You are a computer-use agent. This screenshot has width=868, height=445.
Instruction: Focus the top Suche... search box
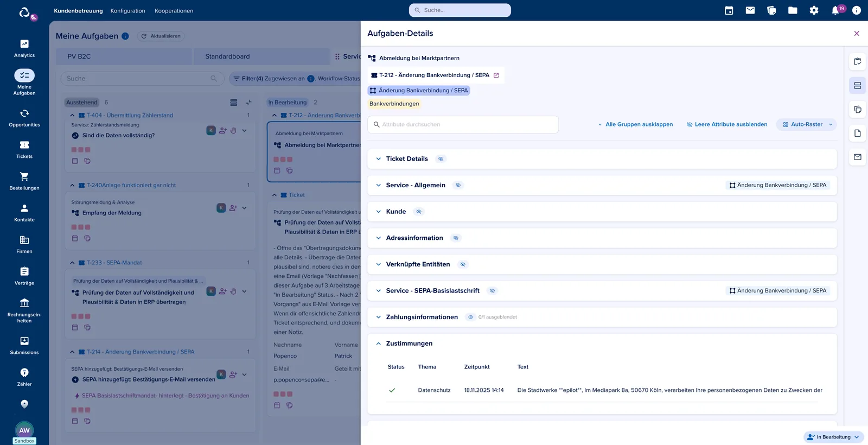[460, 10]
